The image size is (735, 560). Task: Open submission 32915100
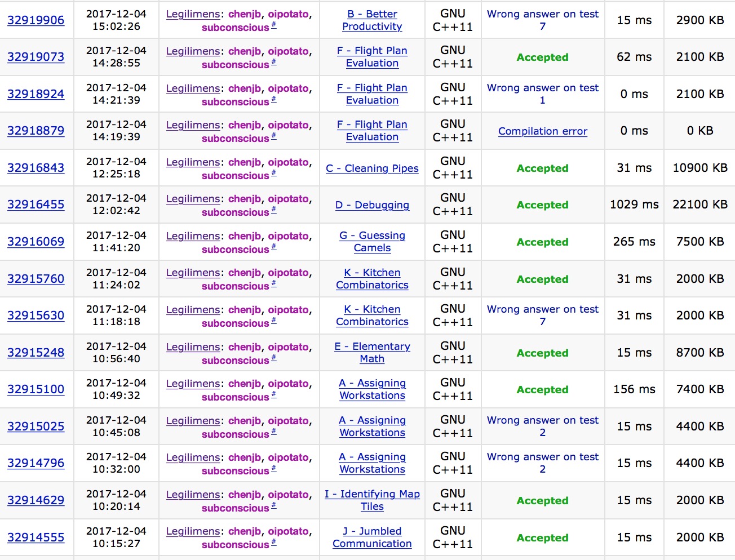(36, 389)
